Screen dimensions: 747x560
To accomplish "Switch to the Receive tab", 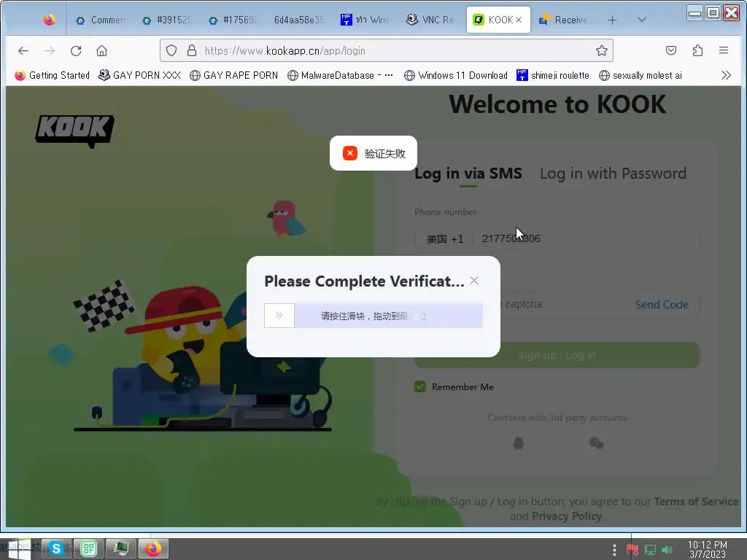I will 564,20.
